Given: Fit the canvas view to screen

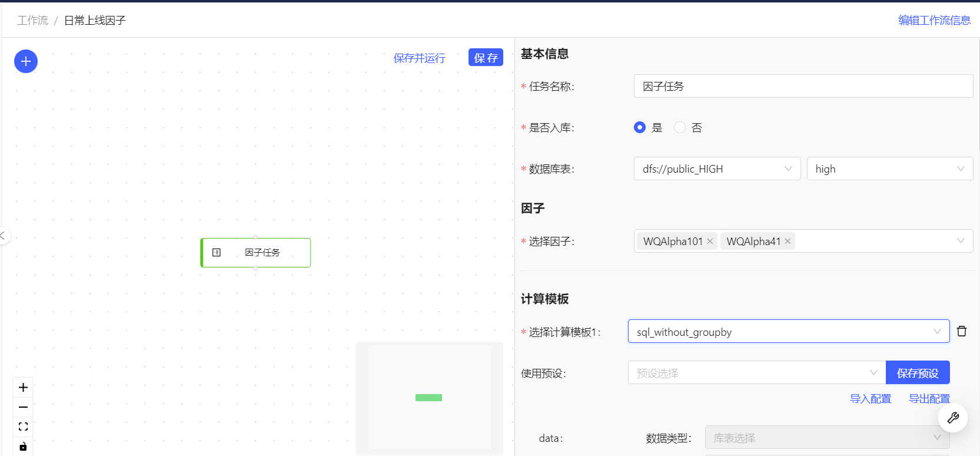Looking at the screenshot, I should 23,427.
